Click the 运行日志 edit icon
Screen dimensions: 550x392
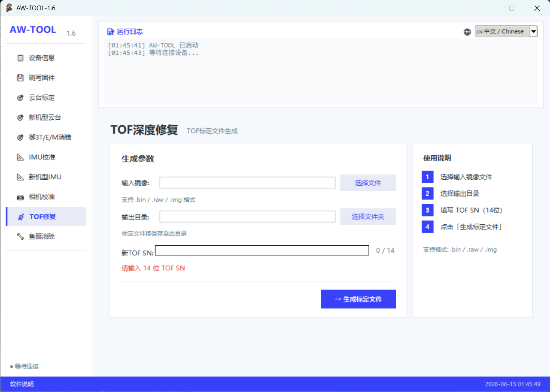(x=110, y=32)
